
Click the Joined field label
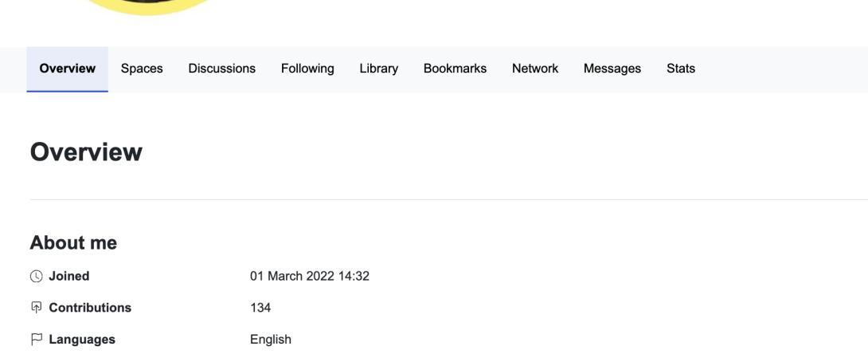click(69, 277)
